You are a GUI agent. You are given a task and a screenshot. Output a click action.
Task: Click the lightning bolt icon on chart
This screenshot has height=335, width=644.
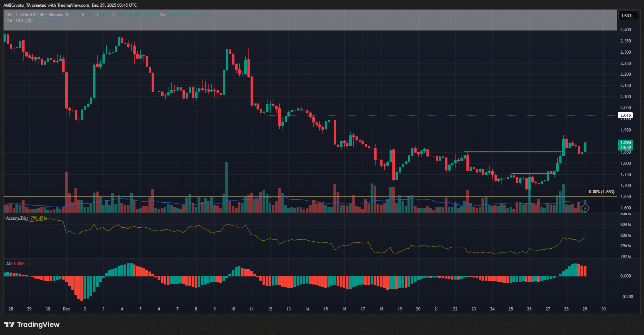pos(585,208)
